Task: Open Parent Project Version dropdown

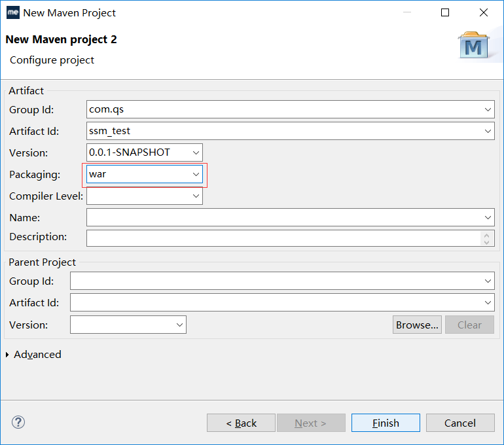Action: pos(179,325)
